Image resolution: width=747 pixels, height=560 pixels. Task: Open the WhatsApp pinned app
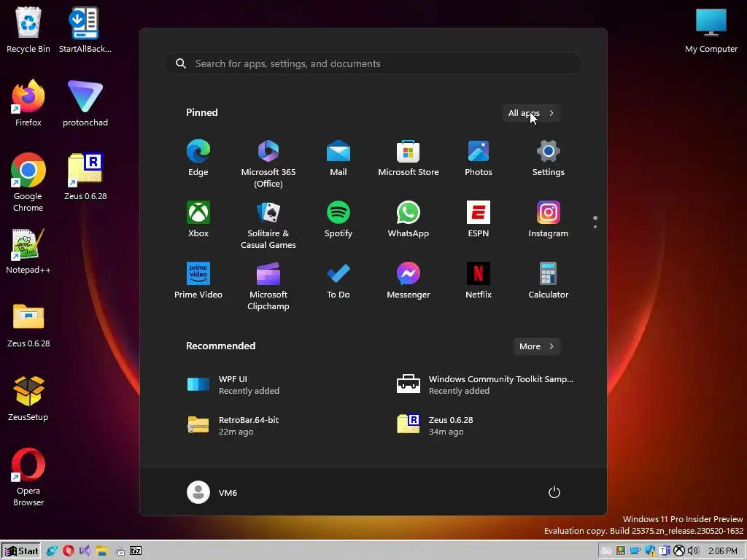pyautogui.click(x=409, y=219)
